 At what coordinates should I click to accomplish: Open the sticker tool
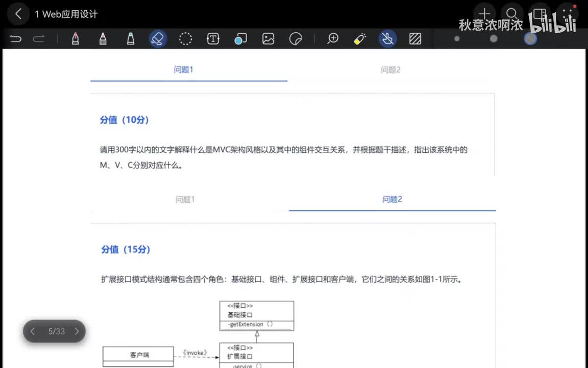point(296,39)
